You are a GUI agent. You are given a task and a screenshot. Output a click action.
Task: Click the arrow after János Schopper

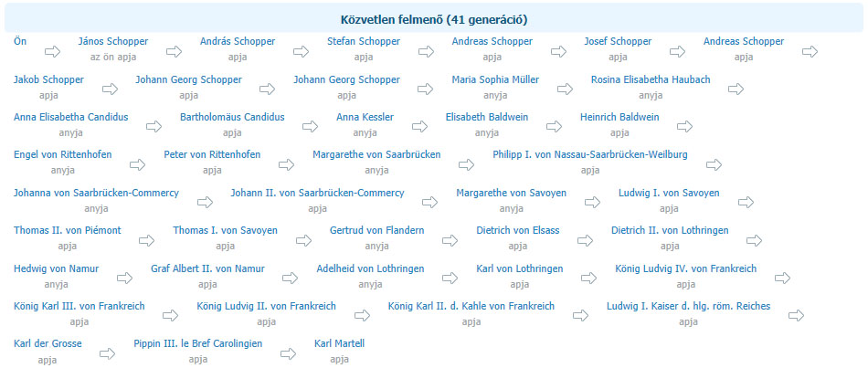tap(174, 51)
